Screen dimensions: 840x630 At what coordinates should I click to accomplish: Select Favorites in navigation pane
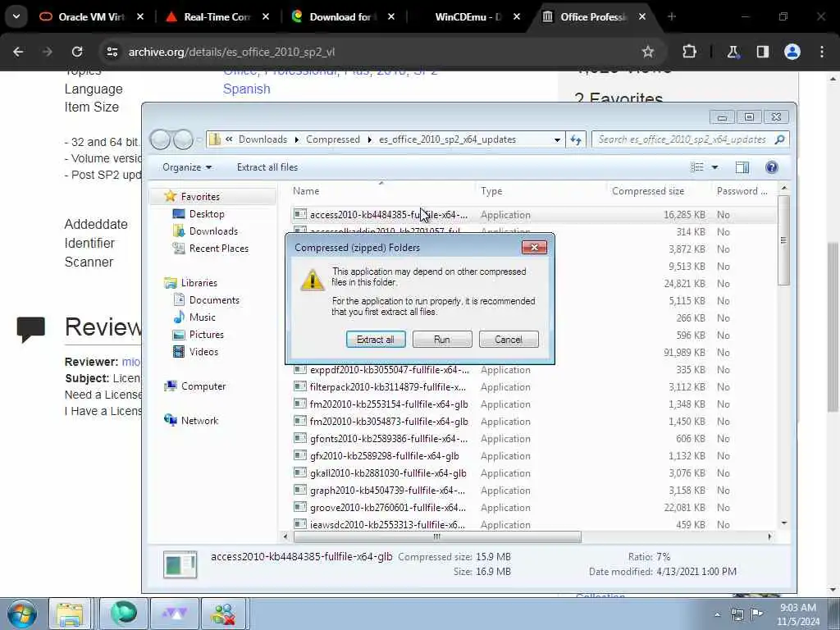point(200,197)
